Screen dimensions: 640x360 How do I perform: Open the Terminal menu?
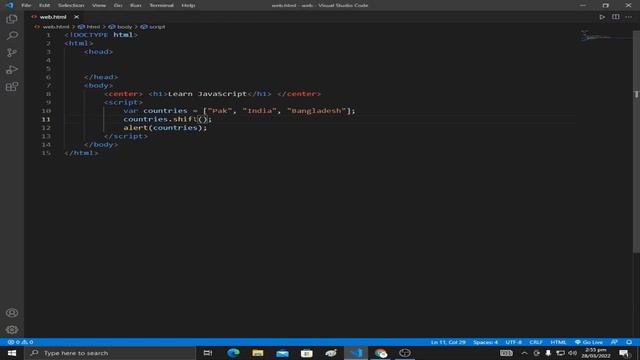coord(161,5)
